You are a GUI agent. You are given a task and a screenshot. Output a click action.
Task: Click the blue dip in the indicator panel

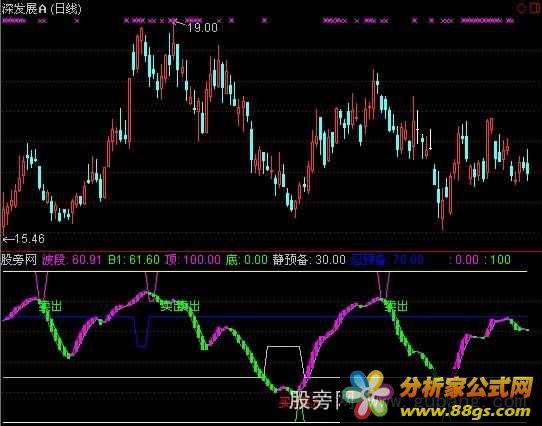tap(142, 331)
